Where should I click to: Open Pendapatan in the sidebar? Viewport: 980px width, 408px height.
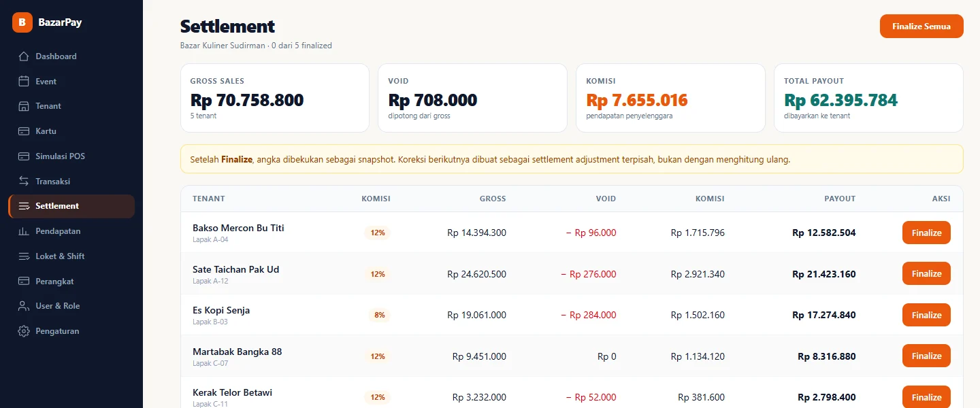pos(71,231)
